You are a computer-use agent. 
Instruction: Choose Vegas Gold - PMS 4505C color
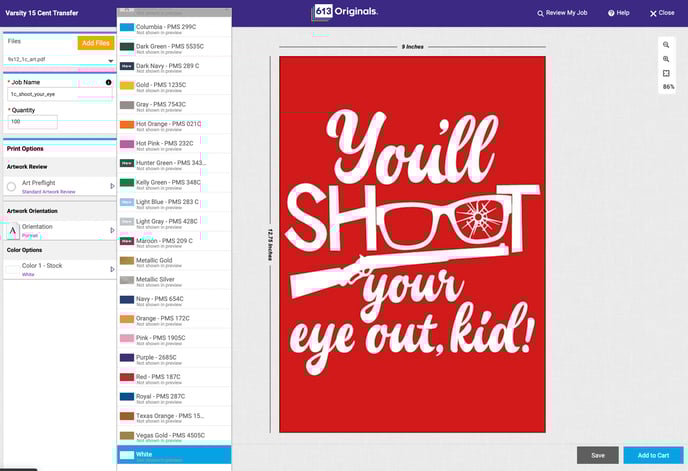coord(174,436)
